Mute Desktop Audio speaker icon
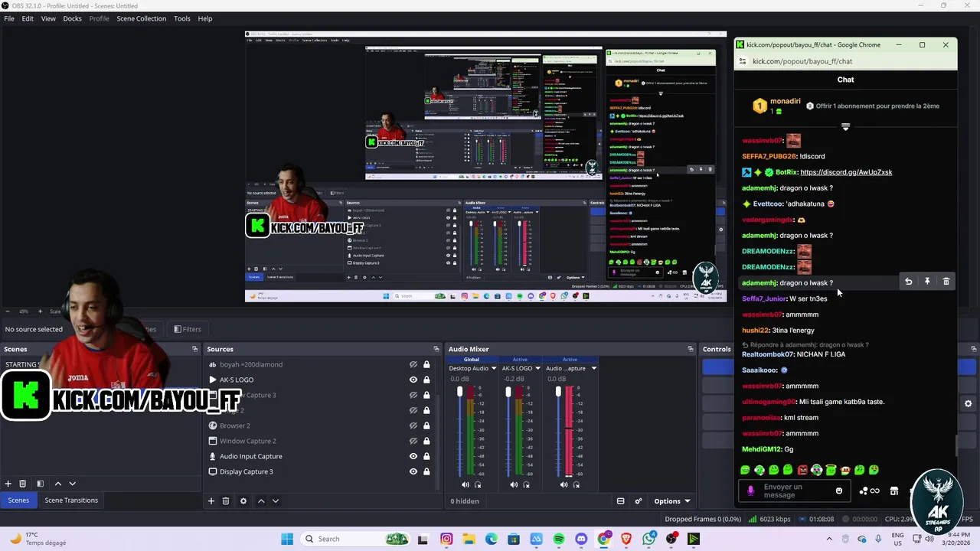This screenshot has height=551, width=980. 465,484
